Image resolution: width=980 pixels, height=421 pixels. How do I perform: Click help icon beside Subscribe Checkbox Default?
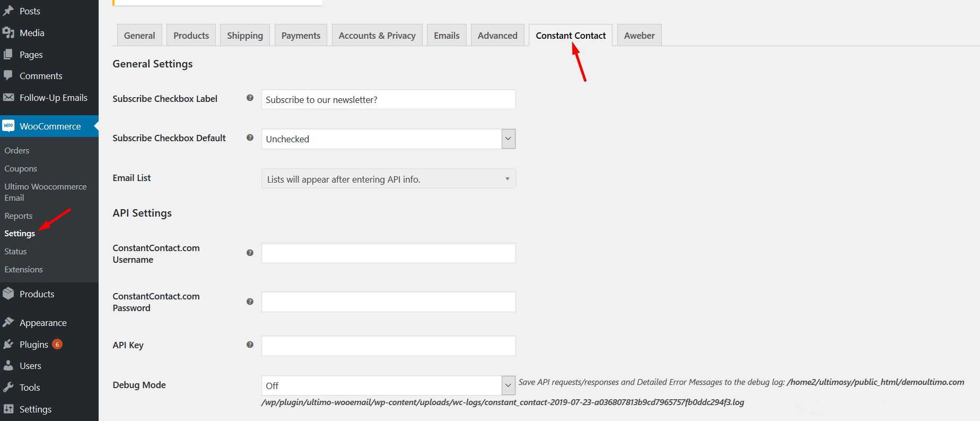pyautogui.click(x=250, y=138)
